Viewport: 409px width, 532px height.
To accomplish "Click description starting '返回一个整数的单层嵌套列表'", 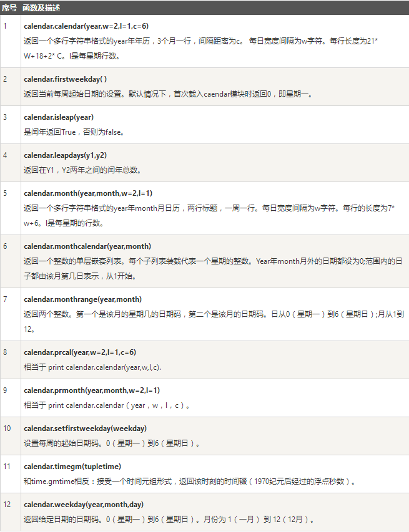I will 213,268.
